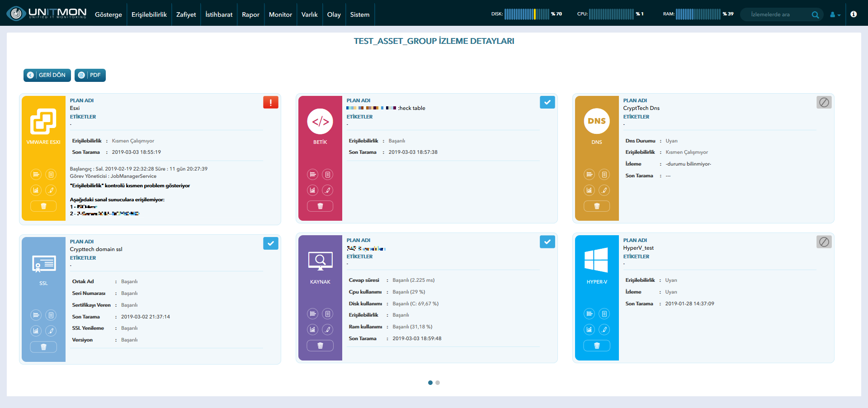Toggle the checkmark on Crypttech domain ssl card
This screenshot has height=408, width=868.
click(271, 244)
